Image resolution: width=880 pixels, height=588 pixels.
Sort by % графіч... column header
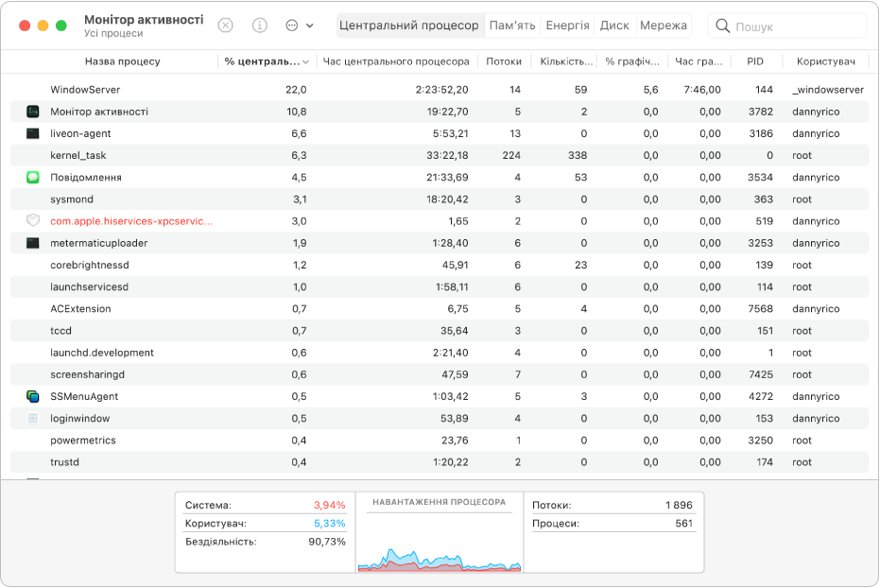point(632,61)
